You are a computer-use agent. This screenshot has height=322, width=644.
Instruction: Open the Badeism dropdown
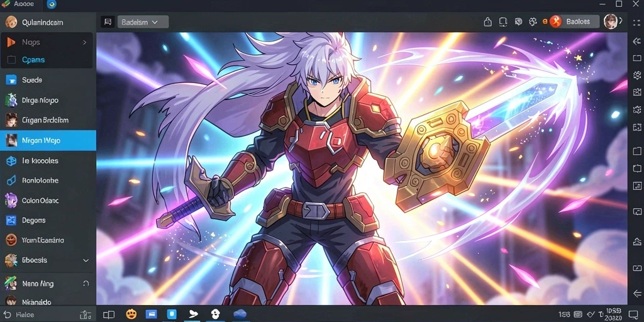(x=143, y=22)
